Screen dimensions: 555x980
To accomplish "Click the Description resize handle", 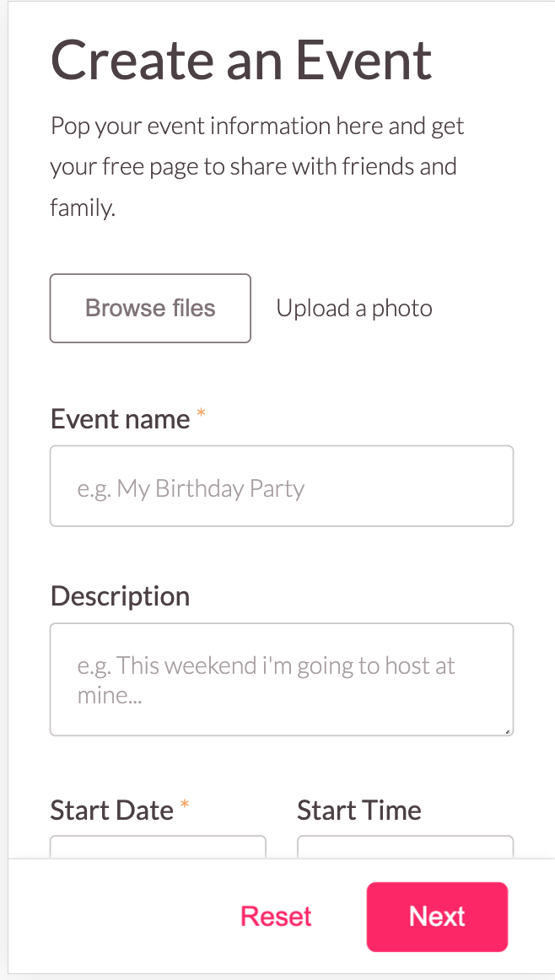I will pyautogui.click(x=508, y=730).
